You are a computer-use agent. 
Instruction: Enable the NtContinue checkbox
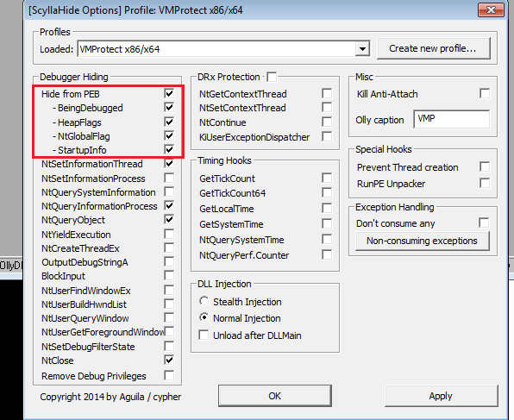click(x=327, y=122)
